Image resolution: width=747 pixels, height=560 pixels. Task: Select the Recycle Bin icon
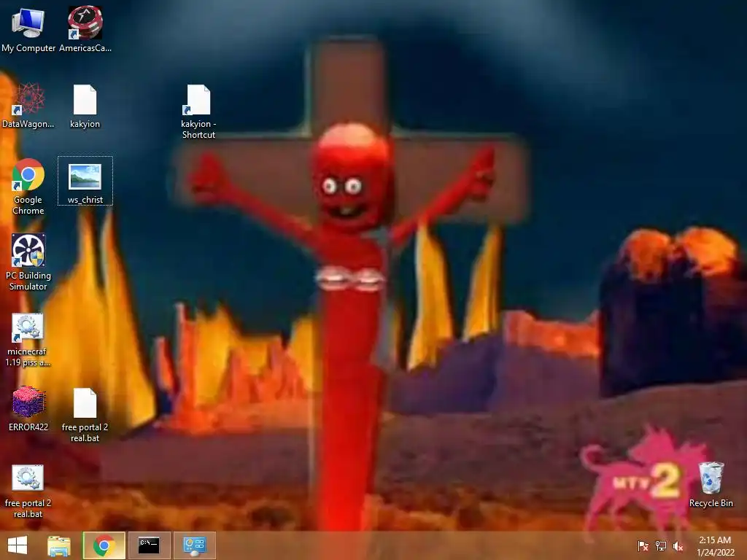click(711, 484)
